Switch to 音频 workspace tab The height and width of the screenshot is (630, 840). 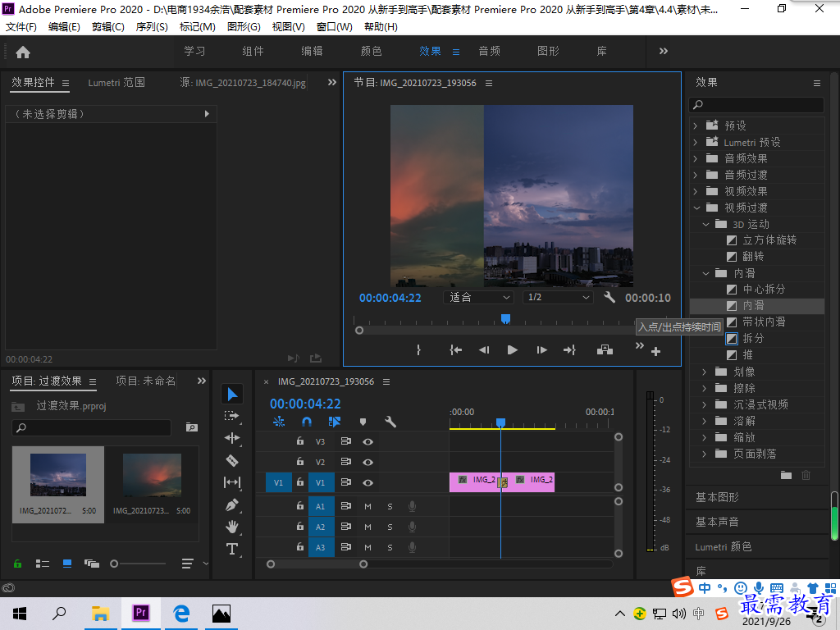pos(489,52)
